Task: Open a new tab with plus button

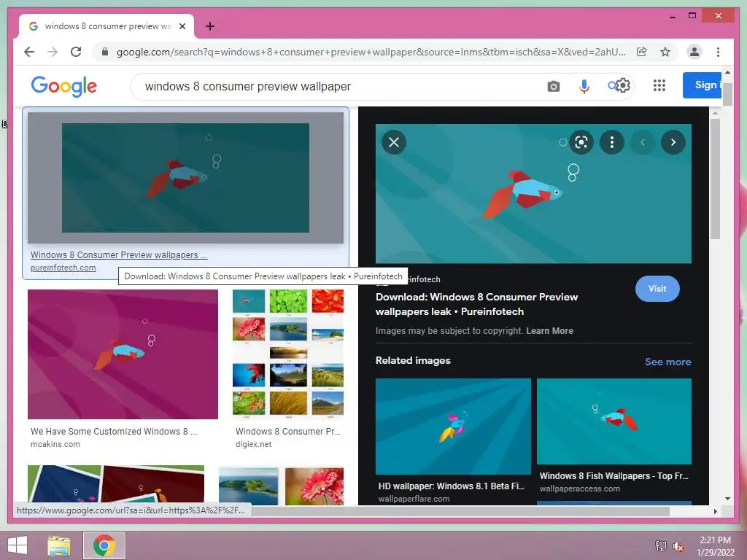Action: point(209,26)
